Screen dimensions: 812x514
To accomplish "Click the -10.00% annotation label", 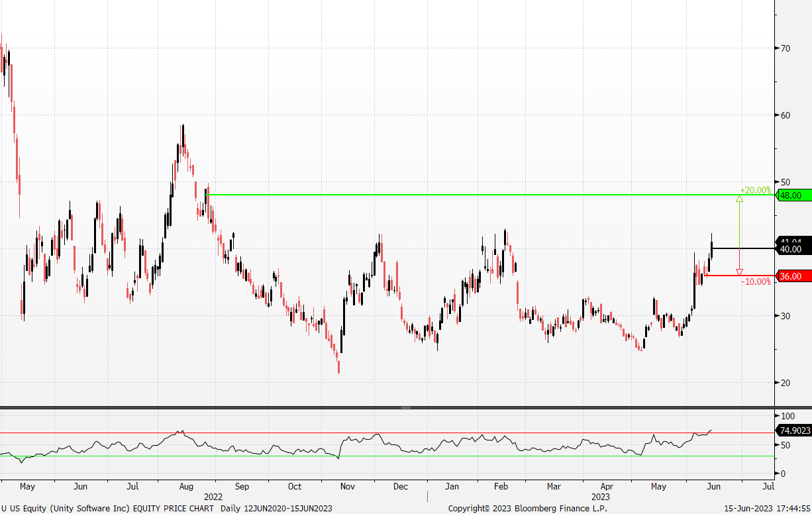I will [756, 282].
